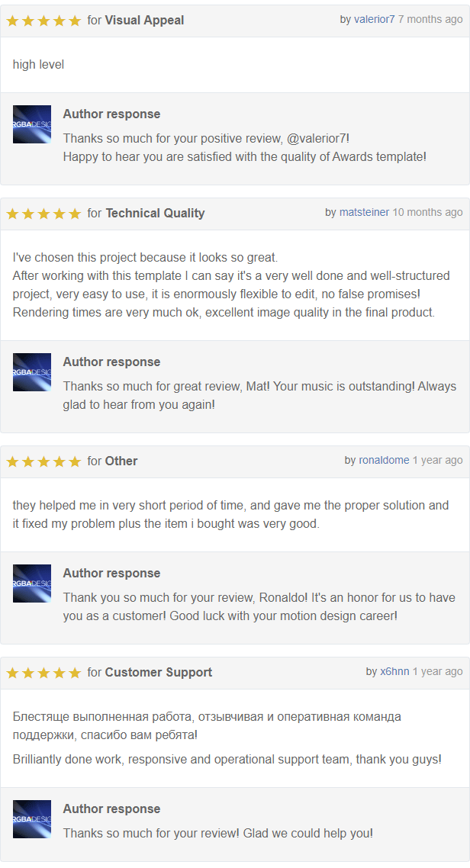Screen dimensions: 470x868
Task: Visit ronaldome's profile page
Action: pyautogui.click(x=385, y=461)
